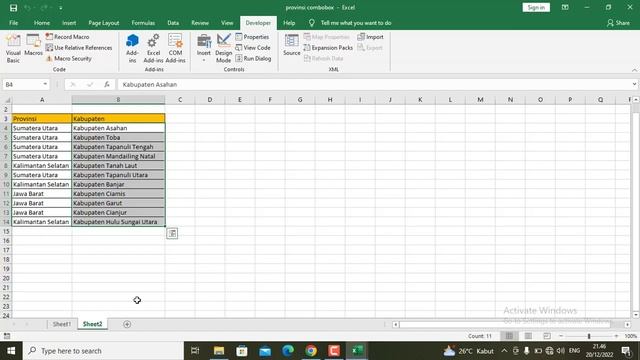Open the Add-ins button

pyautogui.click(x=132, y=49)
